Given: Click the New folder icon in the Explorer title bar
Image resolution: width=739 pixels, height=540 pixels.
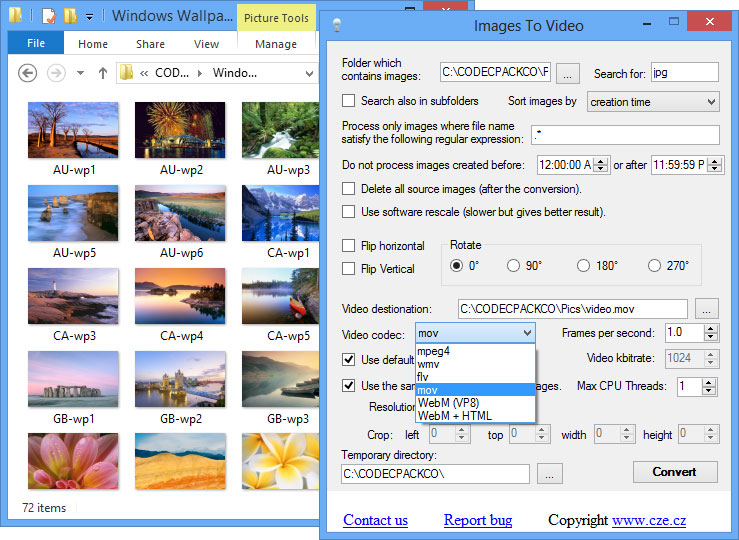Looking at the screenshot, I should (69, 17).
